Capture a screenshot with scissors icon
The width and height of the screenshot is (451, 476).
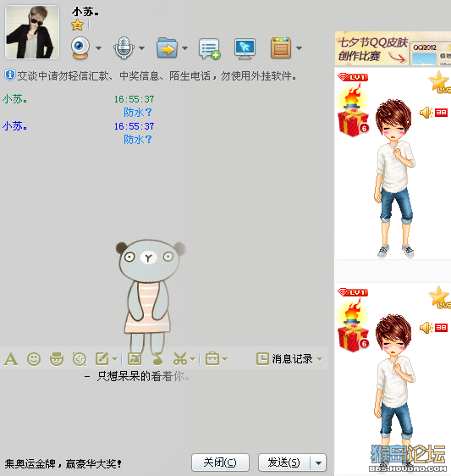coord(180,359)
